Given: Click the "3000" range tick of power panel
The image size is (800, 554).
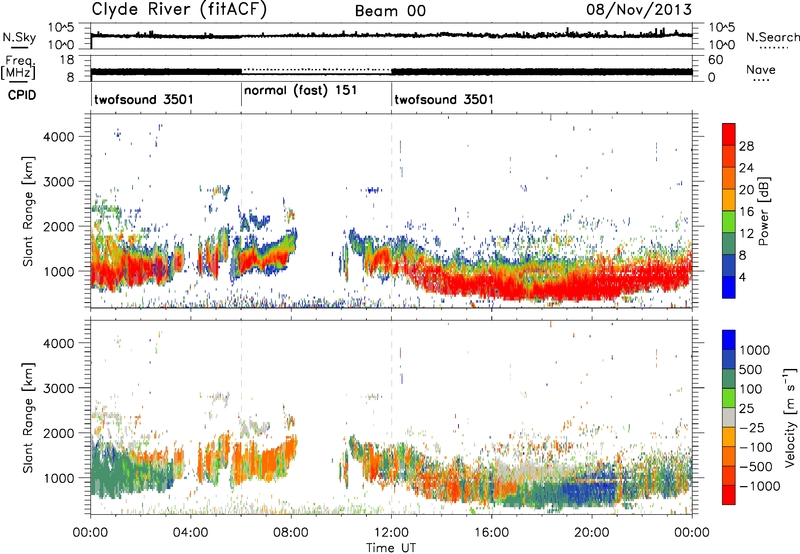Looking at the screenshot, I should [x=58, y=182].
